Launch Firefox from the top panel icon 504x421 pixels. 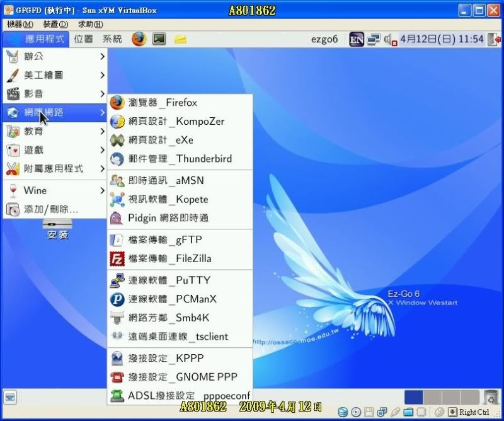tap(139, 39)
